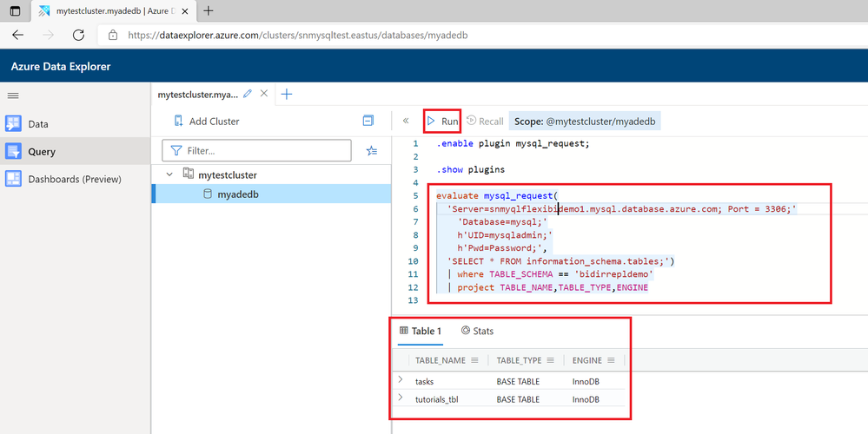The image size is (868, 434).
Task: Open the Query section
Action: [x=75, y=151]
